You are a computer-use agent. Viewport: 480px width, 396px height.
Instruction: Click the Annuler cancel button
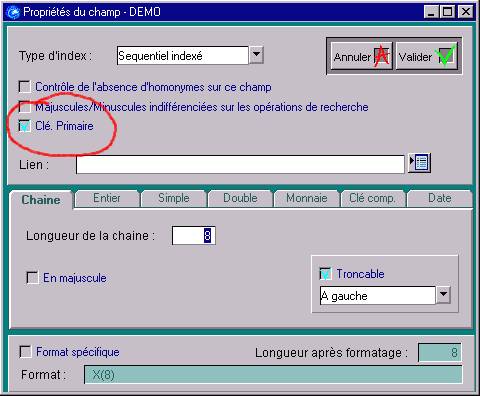[x=362, y=56]
